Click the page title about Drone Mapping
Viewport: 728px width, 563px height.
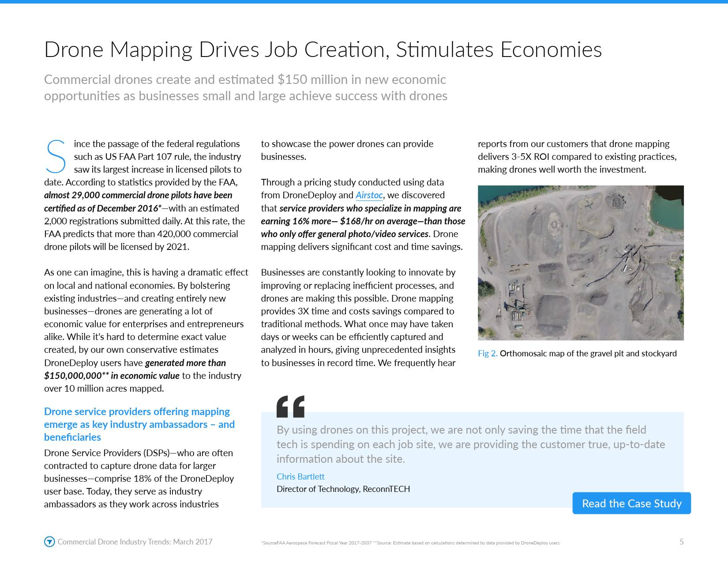coord(323,49)
